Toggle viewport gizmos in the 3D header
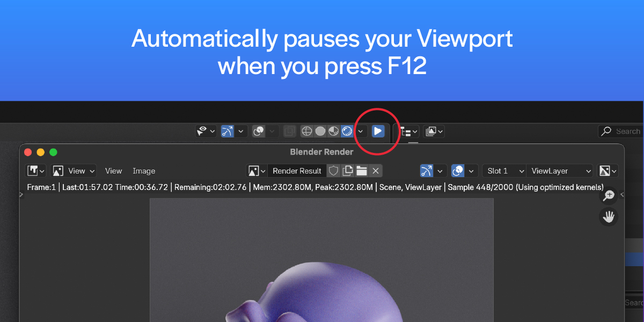The width and height of the screenshot is (644, 322). pos(228,131)
